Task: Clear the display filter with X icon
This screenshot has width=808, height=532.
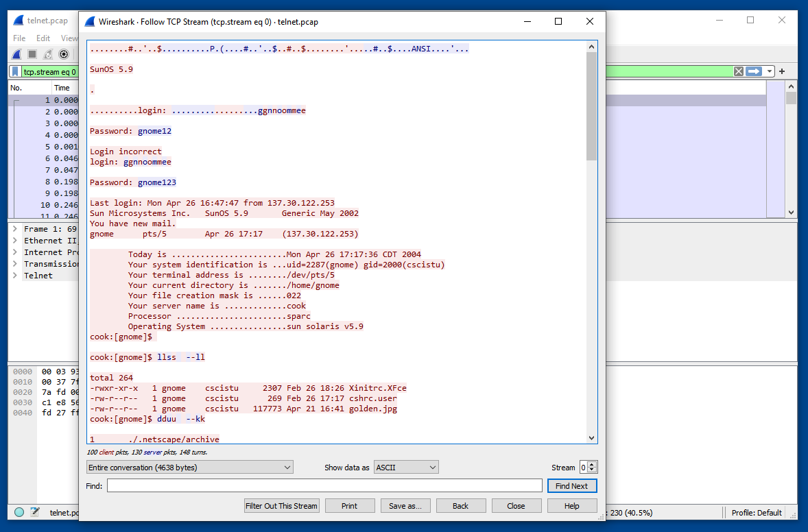Action: pos(738,71)
